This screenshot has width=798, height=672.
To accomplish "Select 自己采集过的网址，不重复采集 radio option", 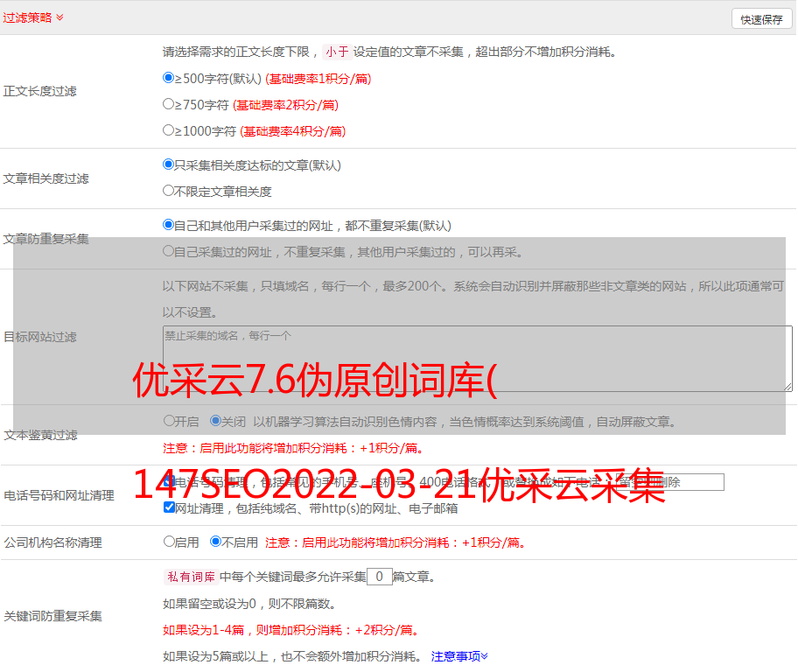I will pos(168,251).
